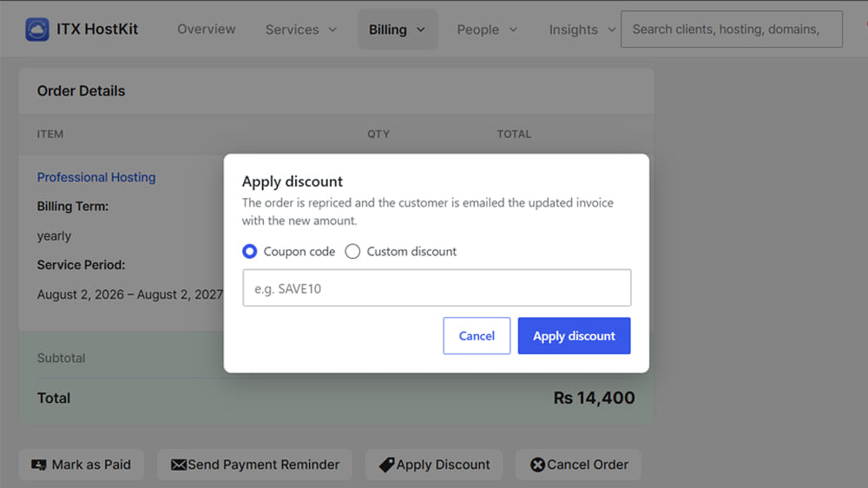868x488 pixels.
Task: Click the ITX HostKit cloud logo icon
Action: click(37, 30)
